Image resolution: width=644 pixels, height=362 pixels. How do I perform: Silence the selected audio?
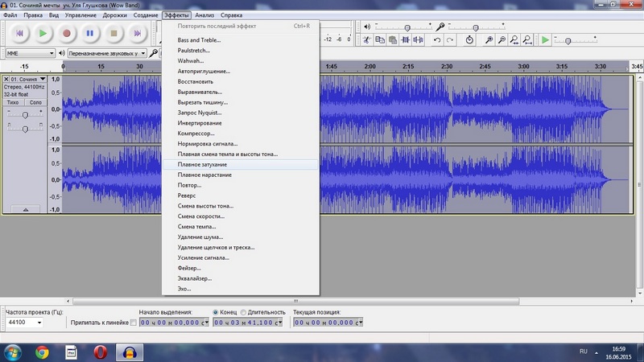point(418,39)
